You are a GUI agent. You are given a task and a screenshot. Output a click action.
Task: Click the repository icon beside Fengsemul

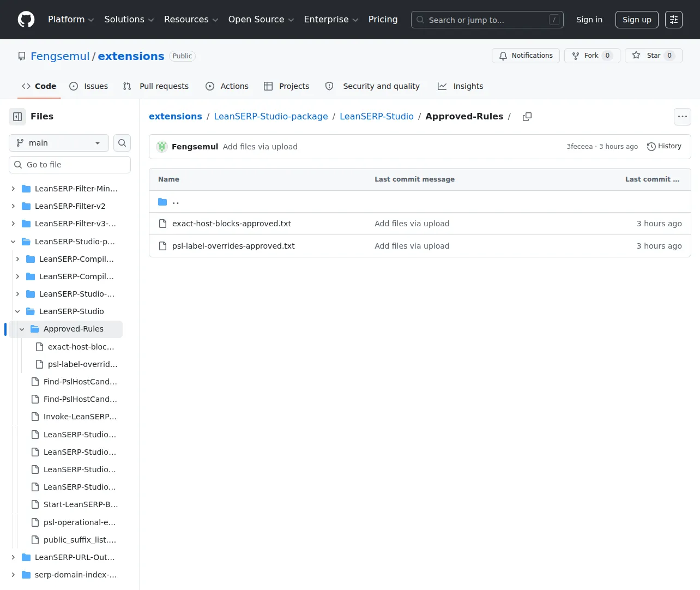click(x=22, y=56)
